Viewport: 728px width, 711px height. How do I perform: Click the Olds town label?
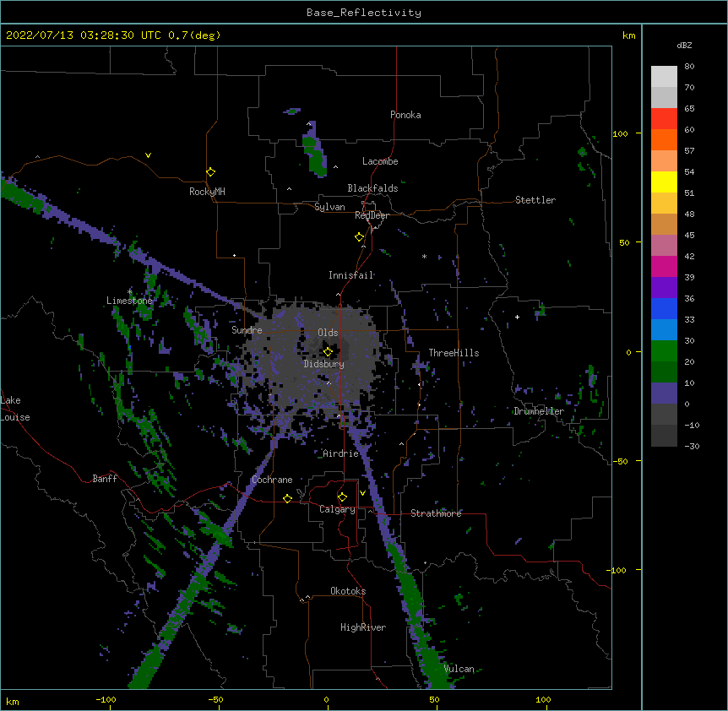(x=328, y=333)
